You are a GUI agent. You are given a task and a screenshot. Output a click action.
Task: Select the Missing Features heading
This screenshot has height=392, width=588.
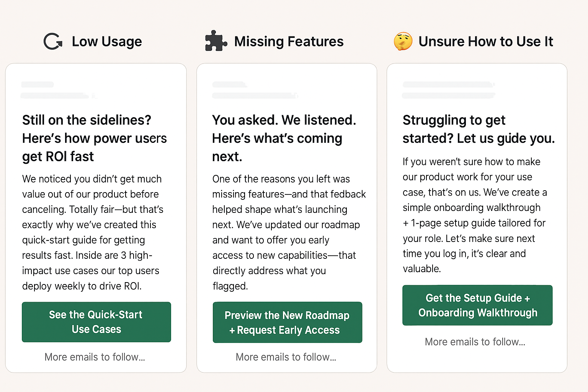(x=289, y=41)
